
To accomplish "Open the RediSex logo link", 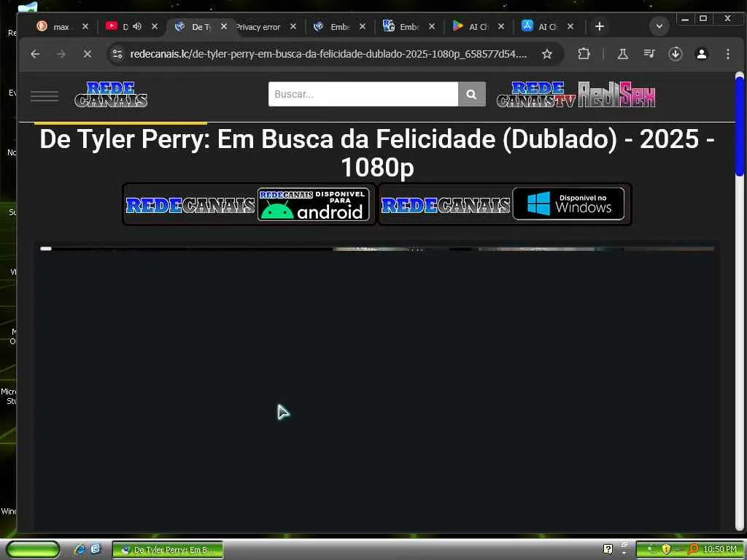I will click(617, 94).
